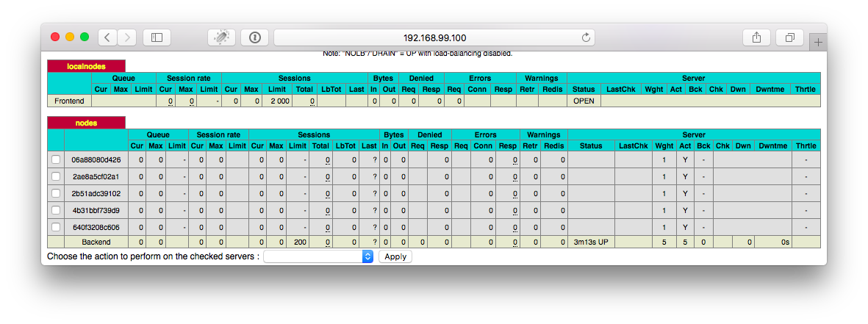Click the Session rate header in nodes table
The height and width of the screenshot is (324, 868).
[x=219, y=134]
